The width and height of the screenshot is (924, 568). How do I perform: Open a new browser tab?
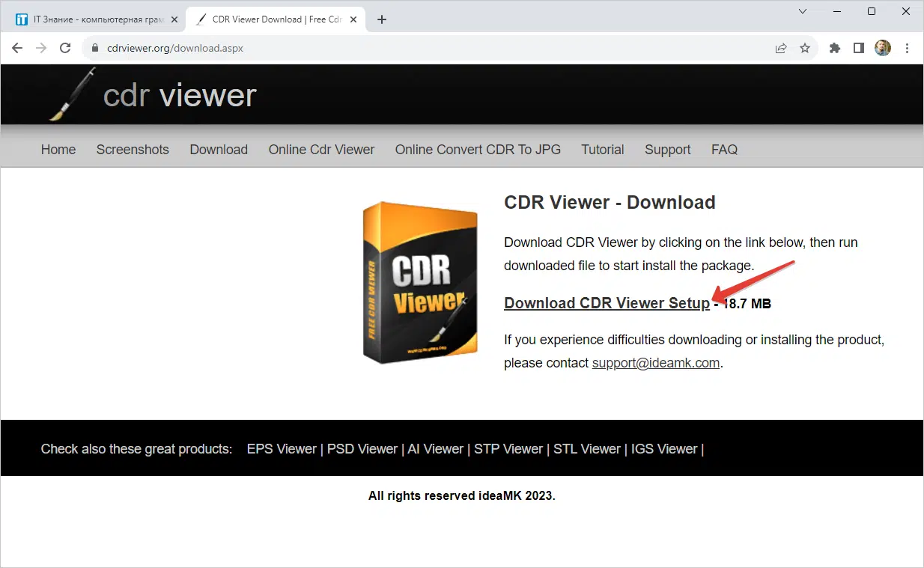(x=382, y=19)
